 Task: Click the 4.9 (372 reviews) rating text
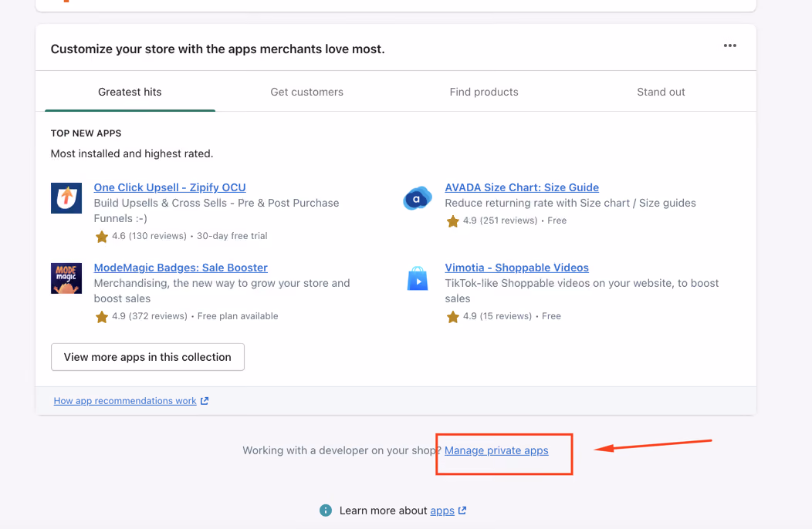coord(150,316)
